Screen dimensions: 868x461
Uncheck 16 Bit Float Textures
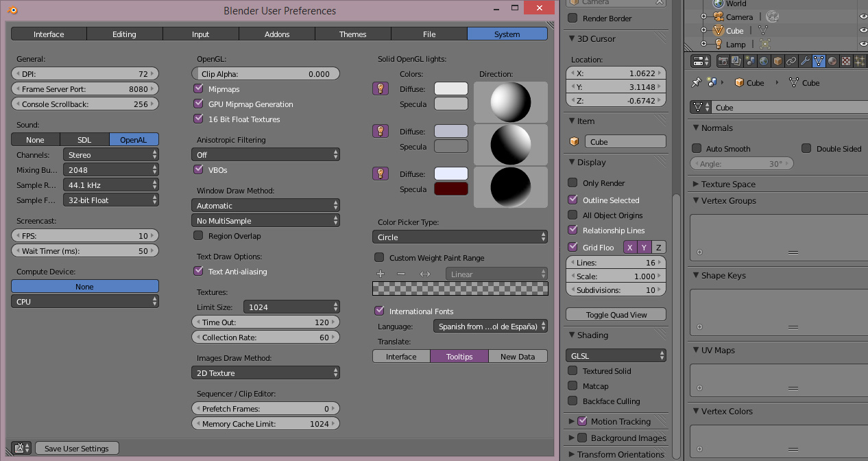(x=199, y=119)
